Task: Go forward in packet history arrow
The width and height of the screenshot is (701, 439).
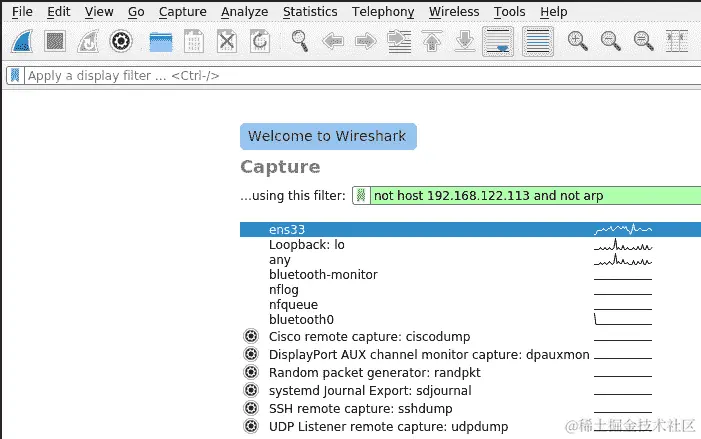Action: 366,42
